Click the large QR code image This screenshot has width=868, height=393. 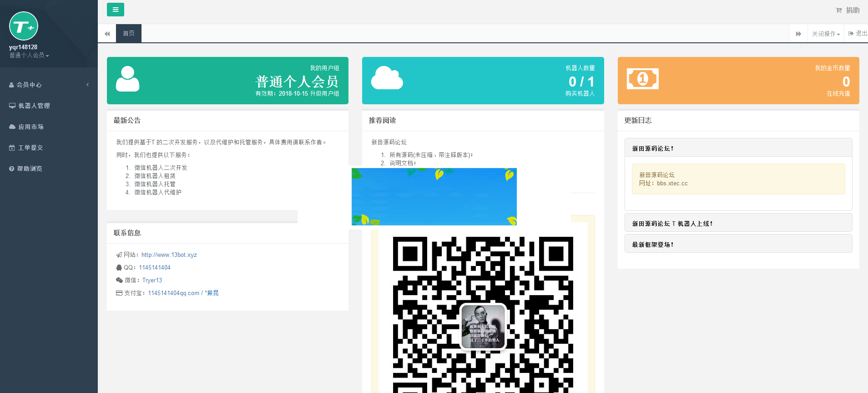tap(483, 314)
